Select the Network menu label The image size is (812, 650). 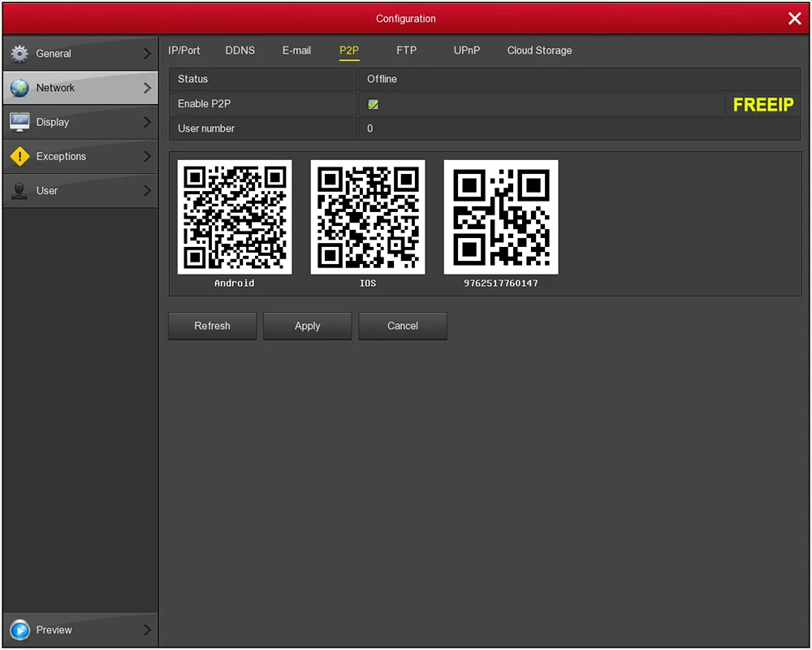(55, 88)
